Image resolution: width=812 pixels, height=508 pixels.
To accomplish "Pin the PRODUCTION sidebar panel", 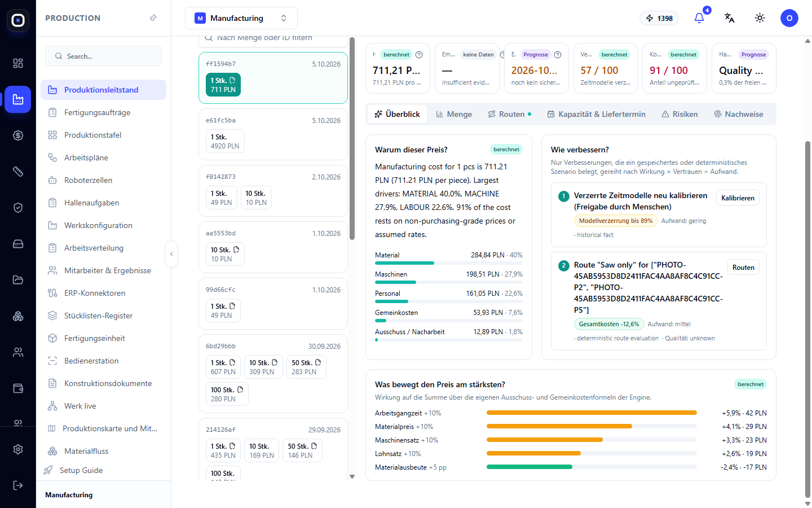I will (x=153, y=18).
